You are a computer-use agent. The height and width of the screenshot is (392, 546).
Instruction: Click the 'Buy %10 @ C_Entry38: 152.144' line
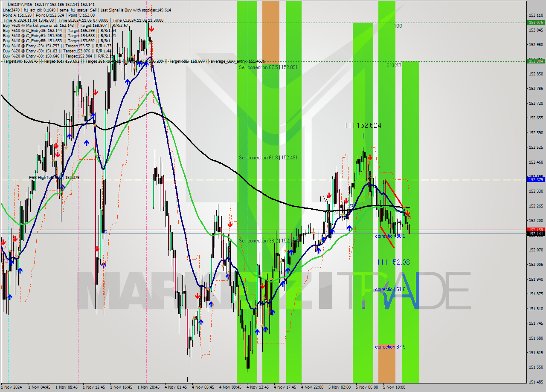point(59,30)
